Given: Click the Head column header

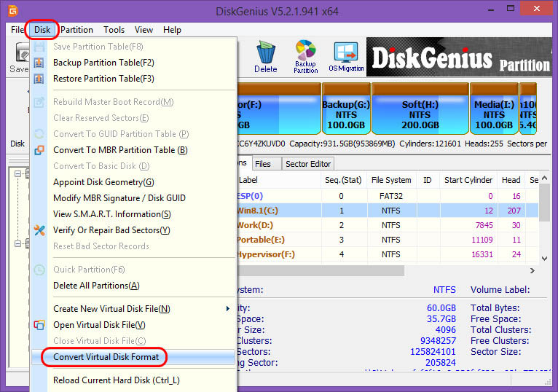Looking at the screenshot, I should coord(511,180).
